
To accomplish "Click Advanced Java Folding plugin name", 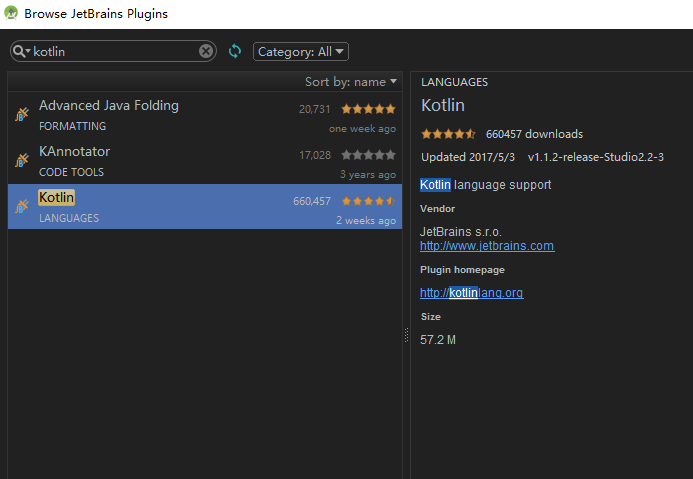I will (109, 106).
